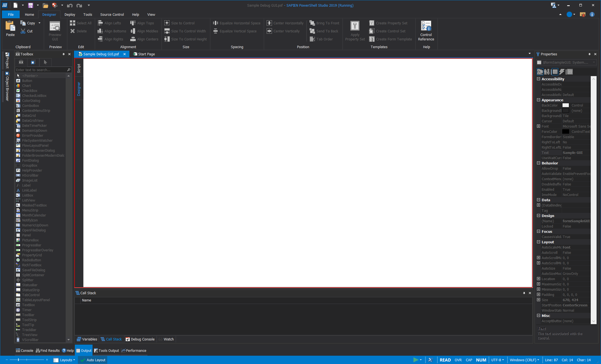Click the Select All button
Viewport: 601px width, 364px height.
(x=81, y=23)
